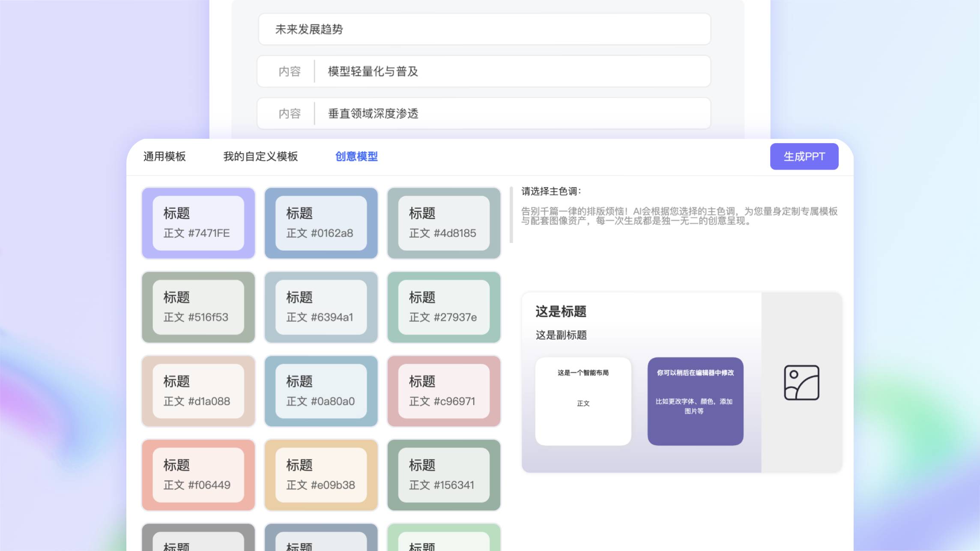
Task: Pick the #e09b38 amber swatch
Action: (321, 475)
